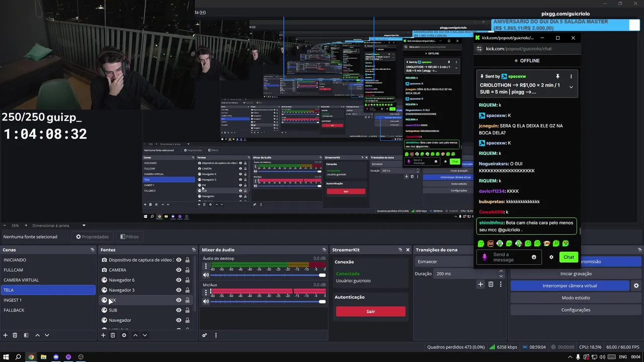Expand pinned message chevron in Kick chat
Image resolution: width=644 pixels, height=362 pixels.
coord(571,87)
